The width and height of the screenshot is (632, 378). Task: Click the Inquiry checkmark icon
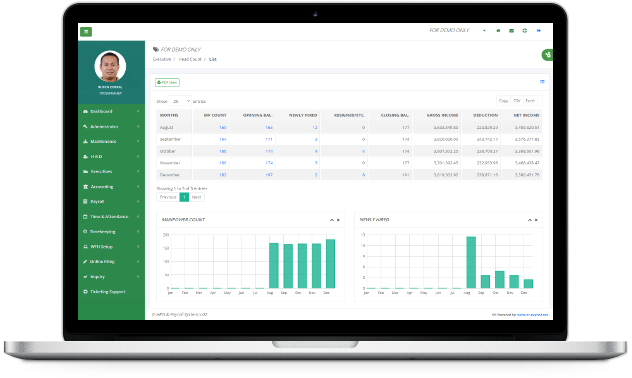tap(85, 277)
